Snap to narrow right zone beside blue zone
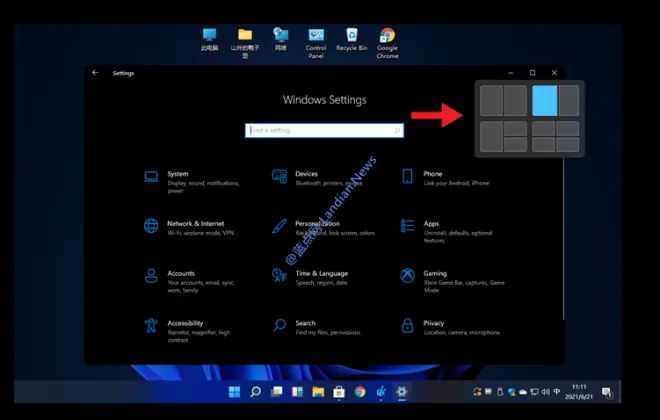660x420 pixels. pos(569,101)
